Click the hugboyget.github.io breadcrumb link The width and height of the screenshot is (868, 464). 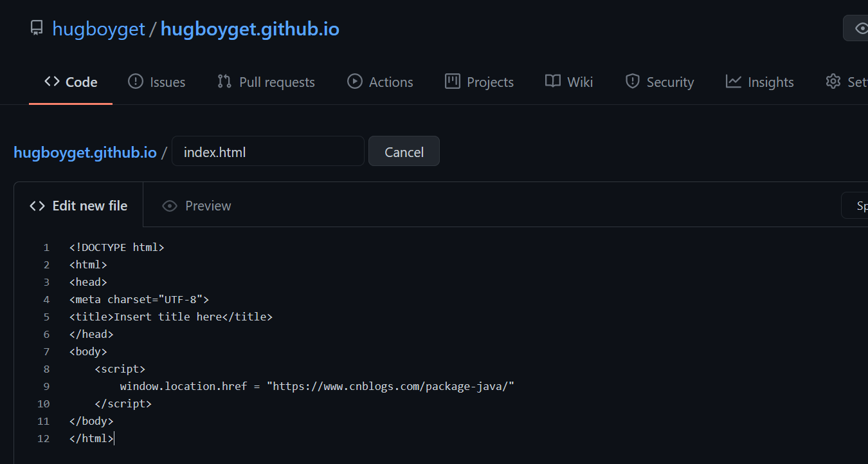[x=85, y=153]
